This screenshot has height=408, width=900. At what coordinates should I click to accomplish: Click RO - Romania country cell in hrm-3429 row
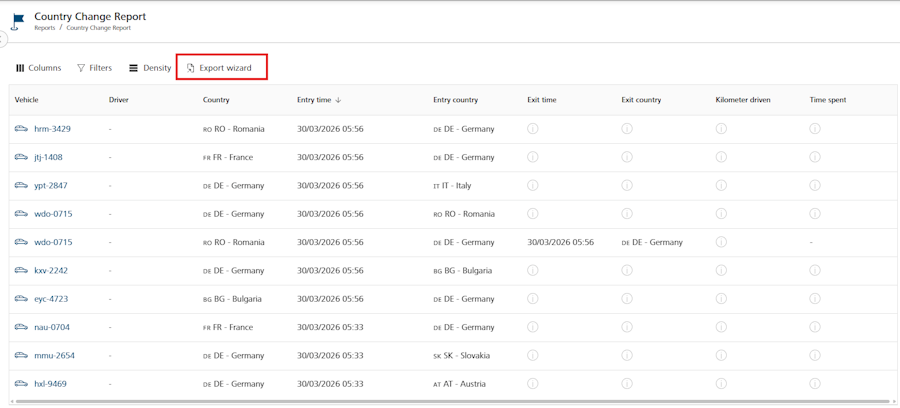click(x=234, y=129)
